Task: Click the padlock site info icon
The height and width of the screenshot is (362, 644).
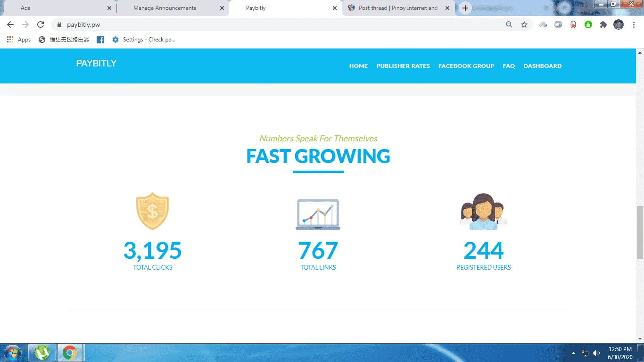Action: pos(59,25)
